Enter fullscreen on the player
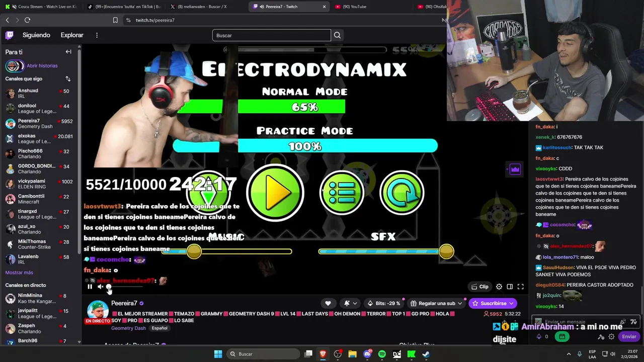644x362 pixels. tap(521, 287)
